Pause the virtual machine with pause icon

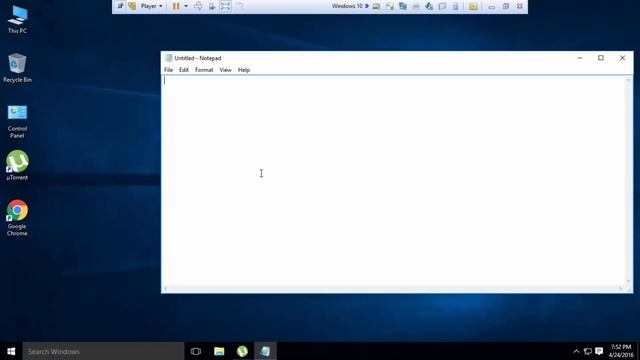(x=176, y=6)
